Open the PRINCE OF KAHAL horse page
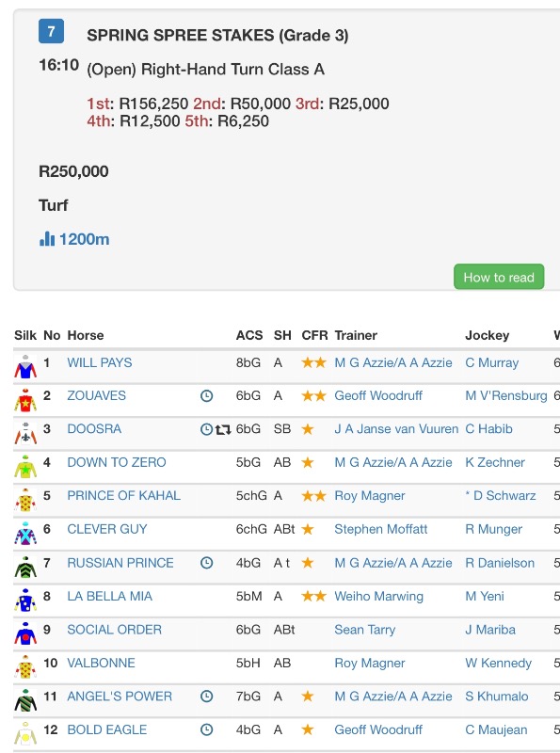560x753 pixels. 124,496
